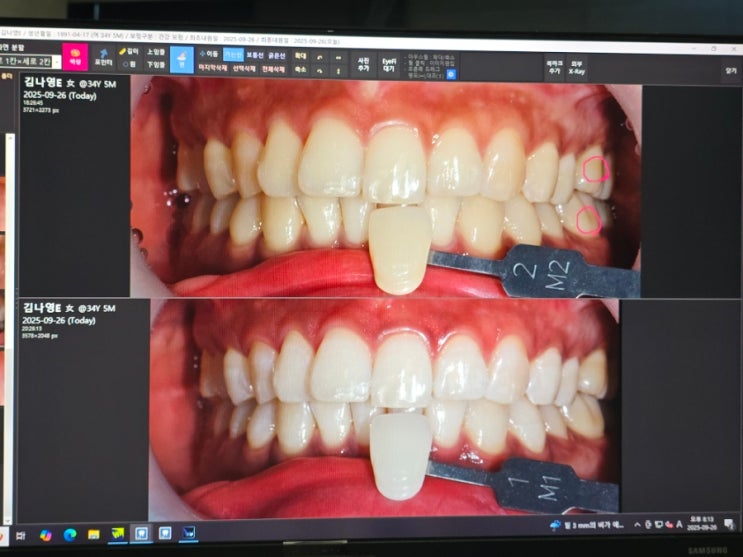The height and width of the screenshot is (557, 743).
Task: Click the taskbar clock showing 8:13
Action: click(x=702, y=523)
